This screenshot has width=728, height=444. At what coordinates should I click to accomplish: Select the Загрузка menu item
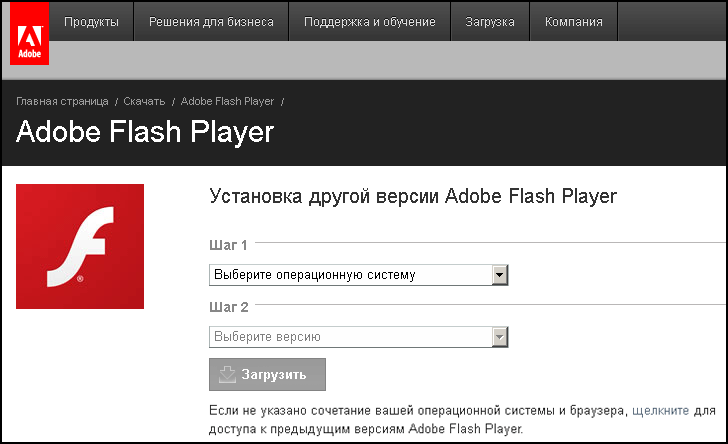[x=490, y=21]
